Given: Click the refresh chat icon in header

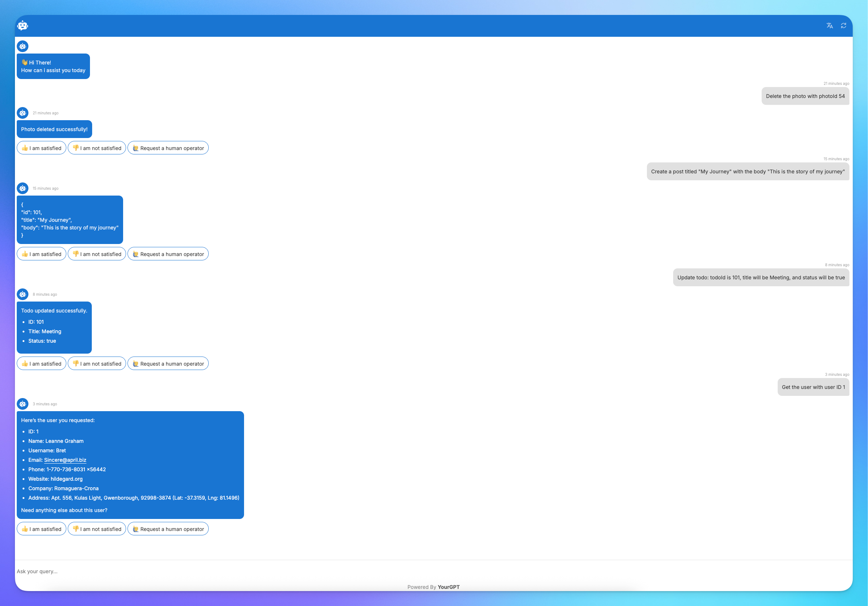Looking at the screenshot, I should tap(844, 26).
